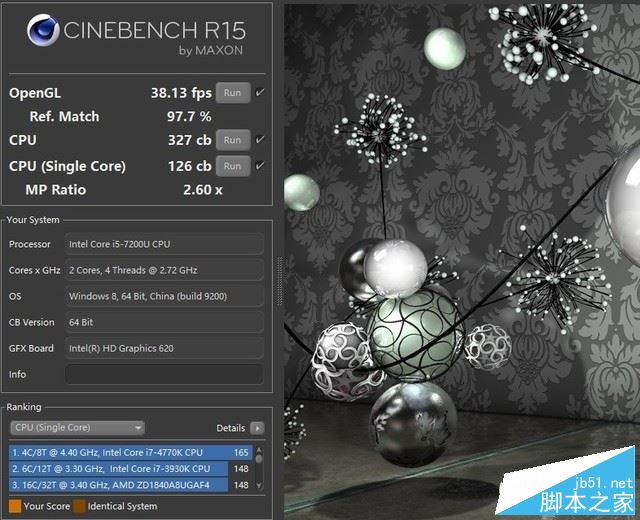This screenshot has height=520, width=640.
Task: Toggle the OpenGL test checkbox
Action: tap(260, 93)
